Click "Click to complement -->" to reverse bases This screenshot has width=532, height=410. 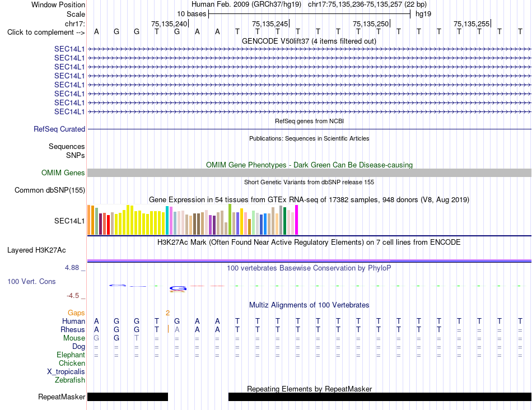46,32
